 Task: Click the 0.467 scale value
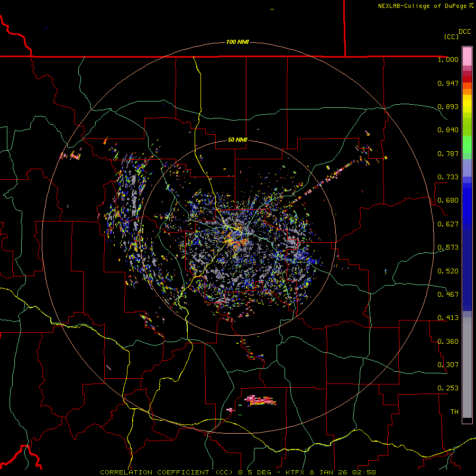click(x=448, y=295)
